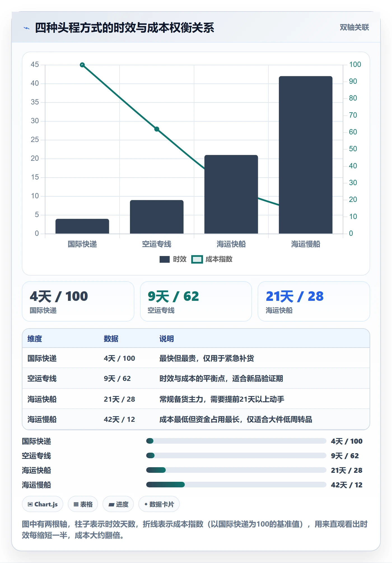The height and width of the screenshot is (563, 392).
Task: Click the 空运专线 bar in the chart
Action: pos(157,217)
